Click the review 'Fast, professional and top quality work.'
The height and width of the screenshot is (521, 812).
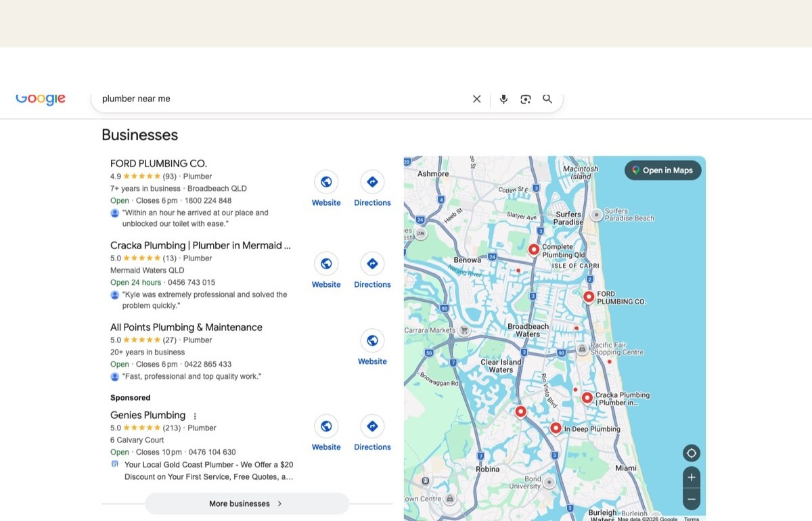191,377
